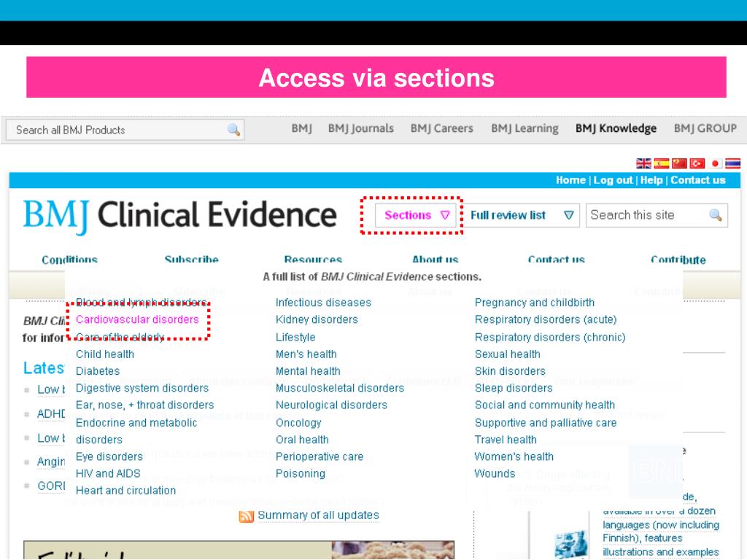Open the Men's health section
The image size is (747, 560).
[306, 354]
